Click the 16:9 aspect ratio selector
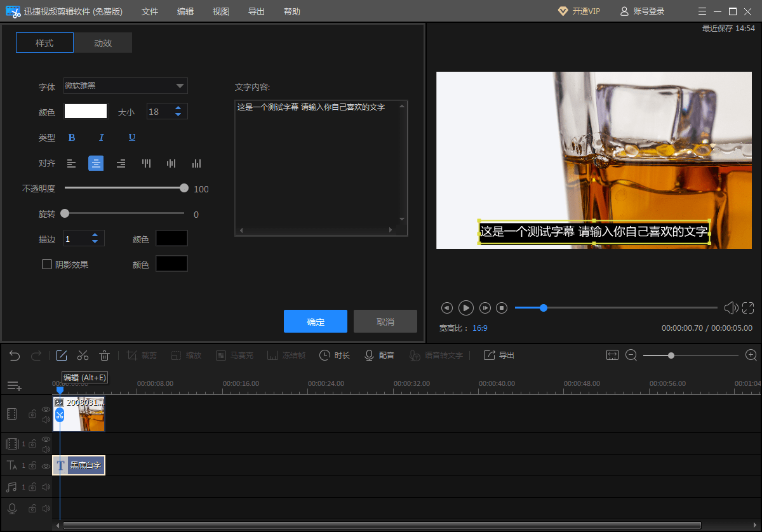 pos(479,328)
